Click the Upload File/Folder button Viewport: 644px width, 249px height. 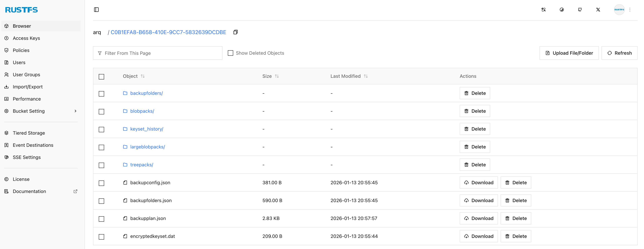tap(569, 53)
